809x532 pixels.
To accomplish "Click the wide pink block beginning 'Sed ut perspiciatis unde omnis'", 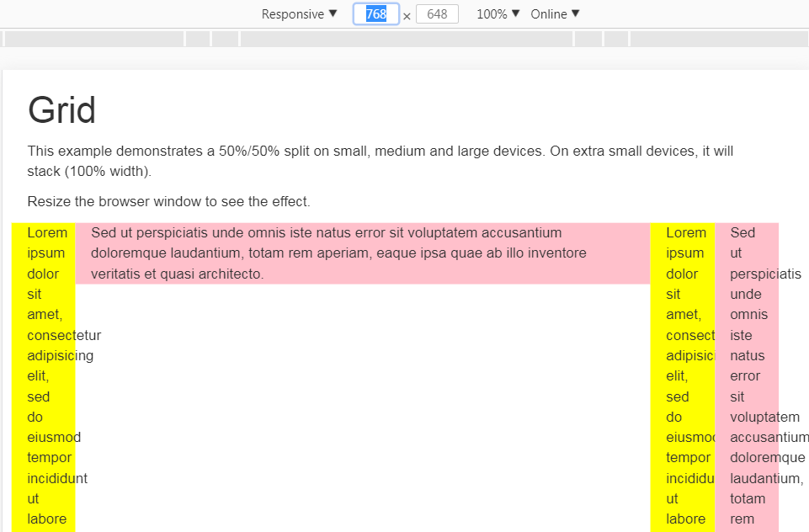I will pos(363,253).
